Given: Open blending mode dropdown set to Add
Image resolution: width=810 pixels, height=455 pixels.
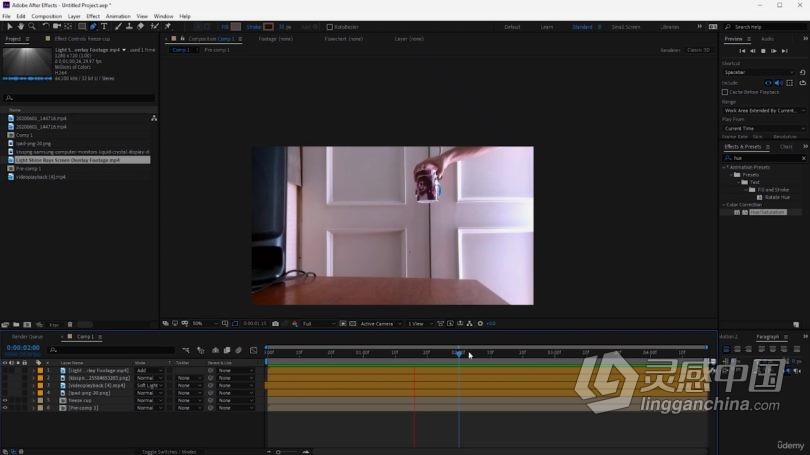Looking at the screenshot, I should [x=150, y=371].
